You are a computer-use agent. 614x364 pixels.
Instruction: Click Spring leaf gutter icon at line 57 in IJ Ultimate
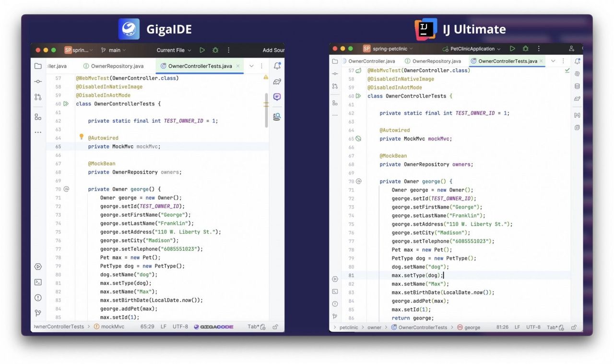coord(358,70)
